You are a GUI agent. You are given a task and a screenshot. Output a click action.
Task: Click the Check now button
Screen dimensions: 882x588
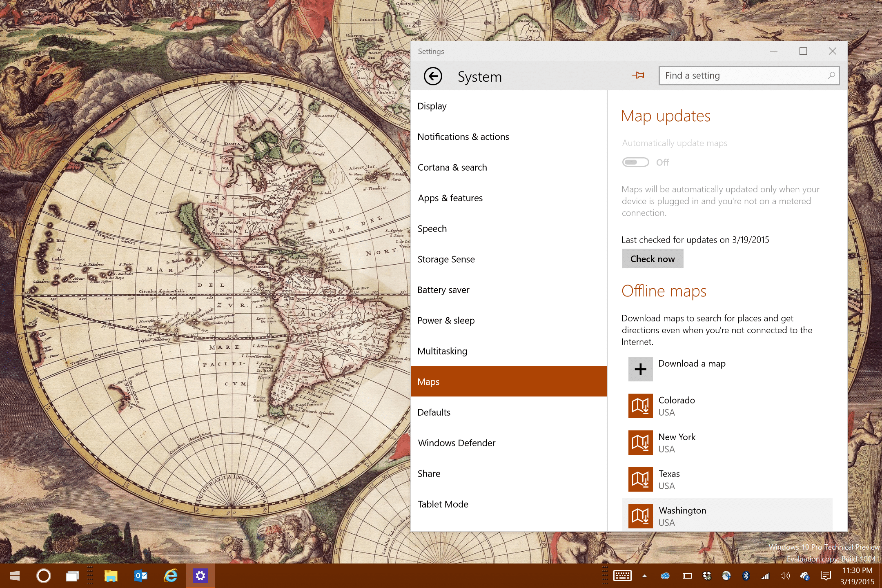click(x=653, y=259)
